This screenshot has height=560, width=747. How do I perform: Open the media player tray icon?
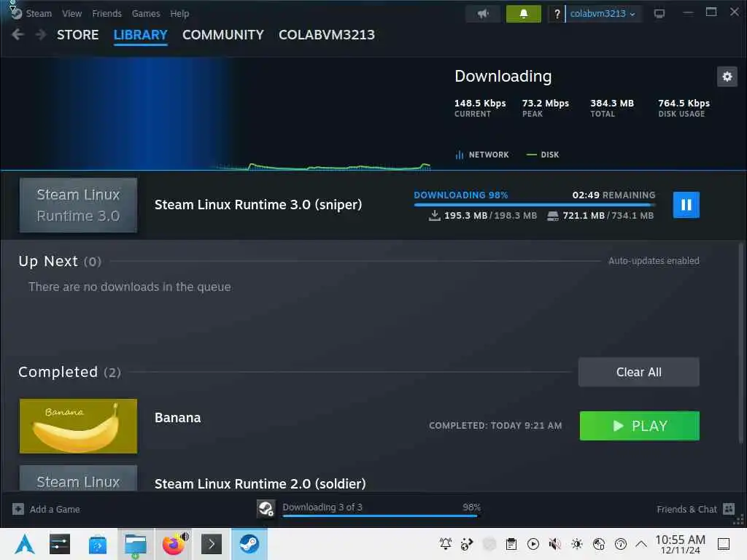tap(533, 544)
